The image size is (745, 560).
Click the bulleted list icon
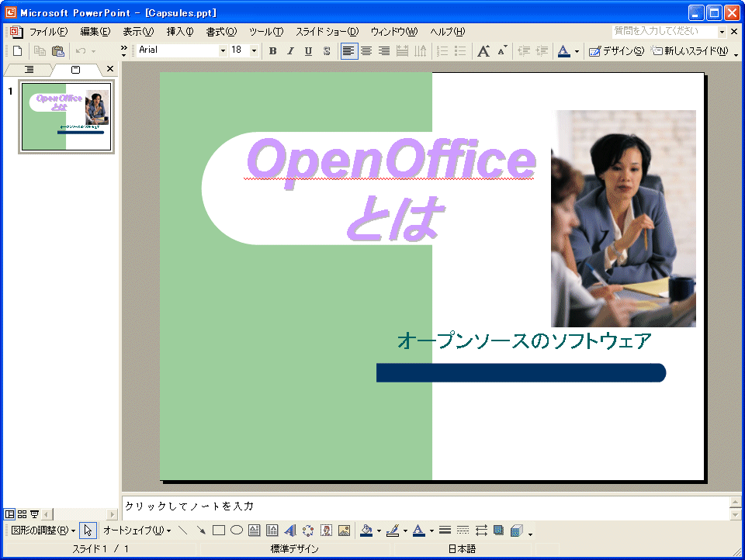pyautogui.click(x=460, y=51)
